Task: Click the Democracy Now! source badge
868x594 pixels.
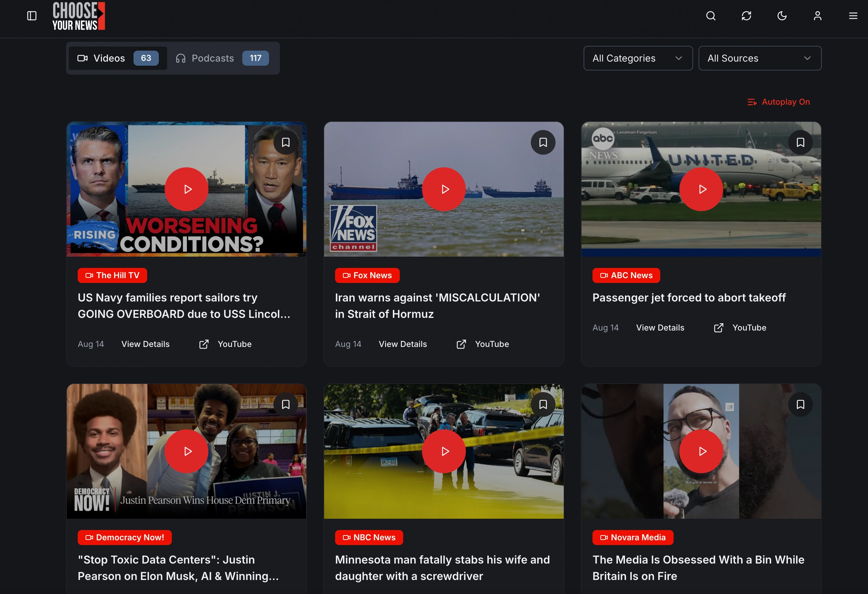Action: click(125, 538)
